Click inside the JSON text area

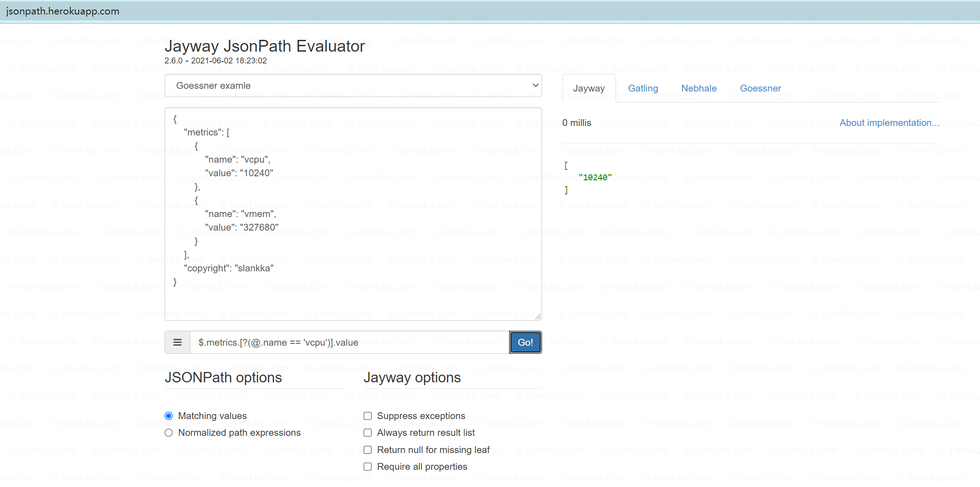[x=353, y=214]
